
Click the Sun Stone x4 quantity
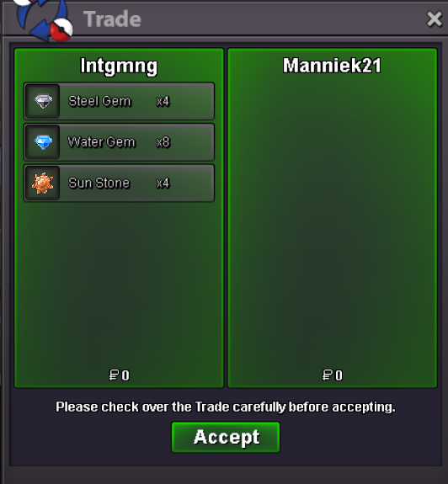[163, 183]
